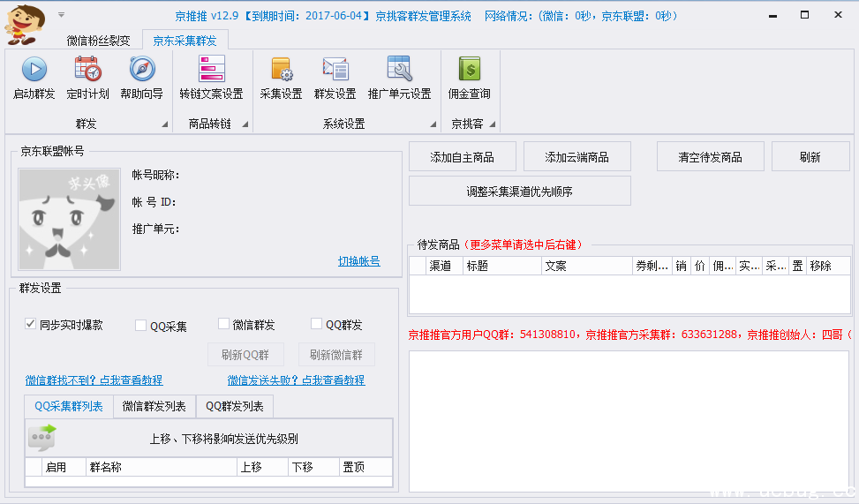This screenshot has width=859, height=504.
Task: Click the 移除 column header
Action: coord(828,266)
